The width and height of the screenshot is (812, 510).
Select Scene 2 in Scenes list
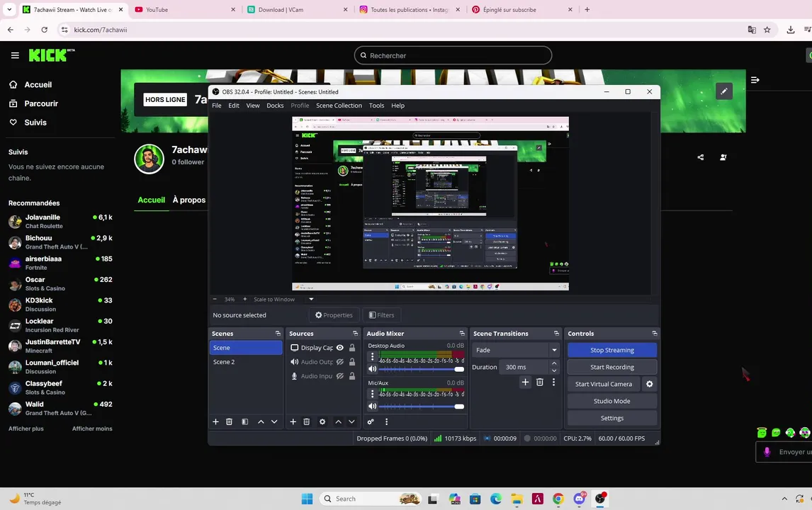[x=245, y=362]
